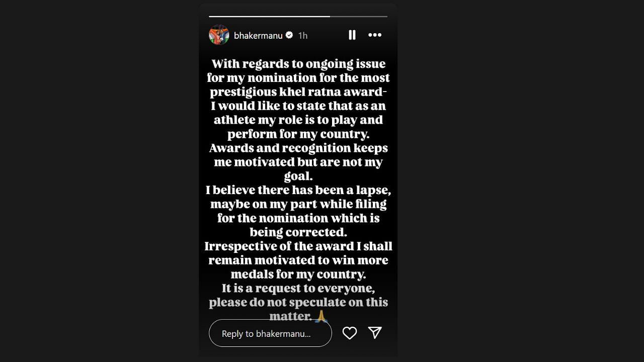Click the bhakermanu username link
644x362 pixels.
point(258,35)
